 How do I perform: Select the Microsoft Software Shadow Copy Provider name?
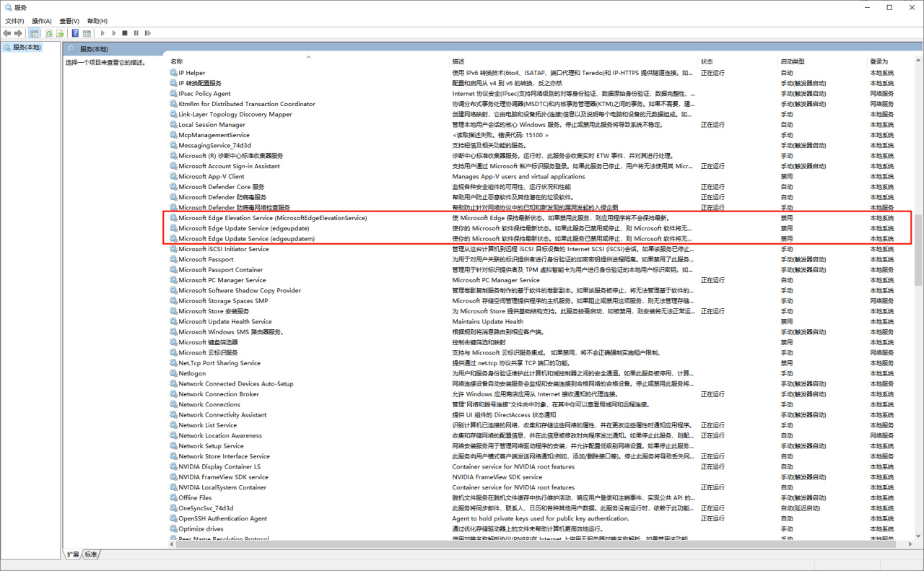pos(240,291)
